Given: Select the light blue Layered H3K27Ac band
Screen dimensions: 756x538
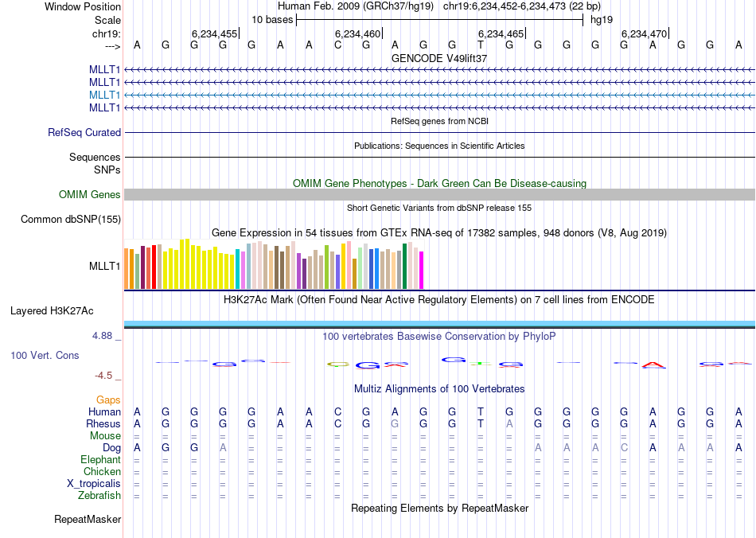Looking at the screenshot, I should point(439,323).
